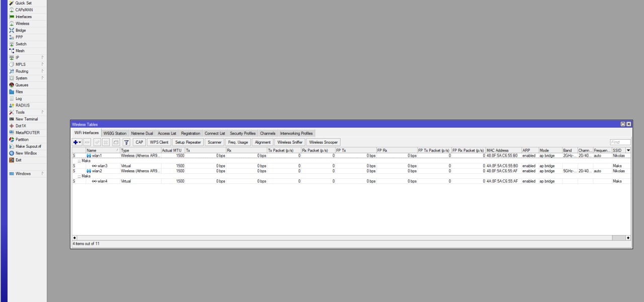Switch to the Access List tab
644x302 pixels.
(167, 133)
